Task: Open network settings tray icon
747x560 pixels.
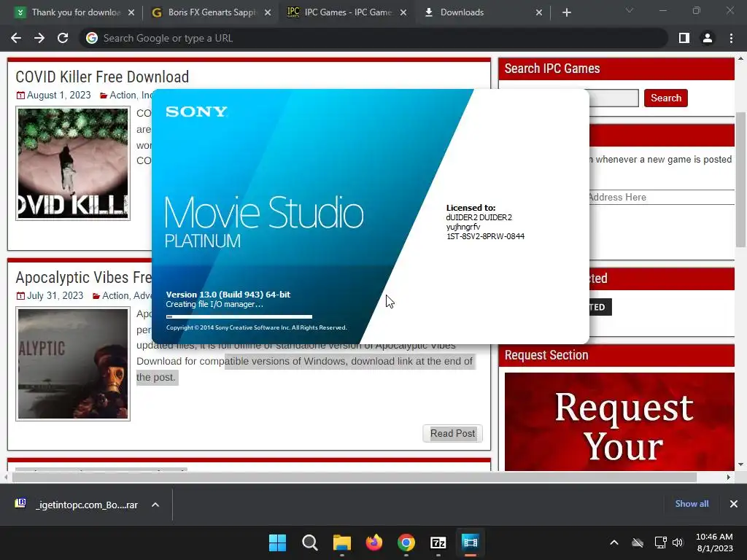Action: [x=660, y=542]
